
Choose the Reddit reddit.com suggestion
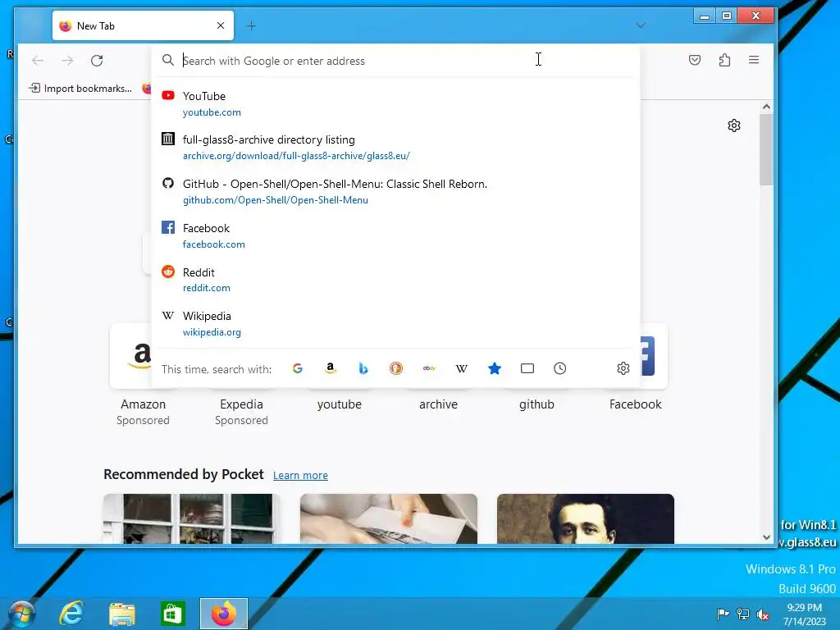pos(395,280)
